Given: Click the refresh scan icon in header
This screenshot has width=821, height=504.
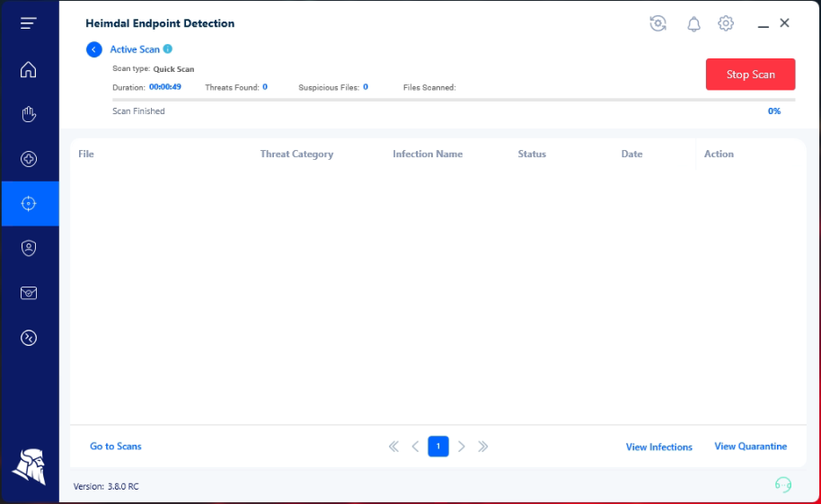Looking at the screenshot, I should pyautogui.click(x=658, y=23).
